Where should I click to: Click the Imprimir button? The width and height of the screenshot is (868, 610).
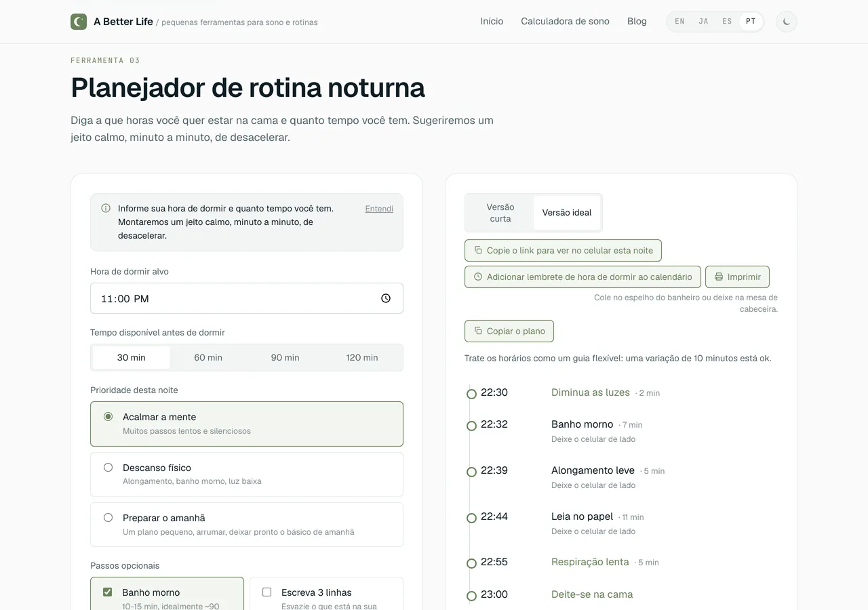pyautogui.click(x=737, y=277)
